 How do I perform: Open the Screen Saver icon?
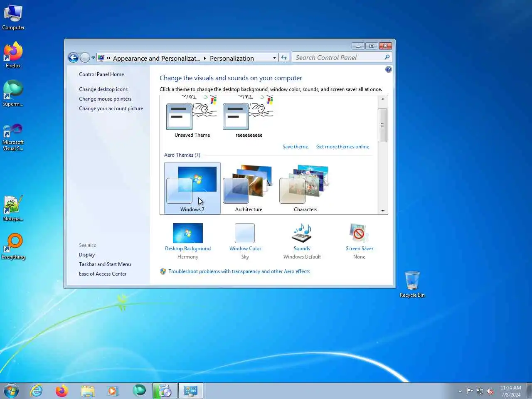coord(359,233)
